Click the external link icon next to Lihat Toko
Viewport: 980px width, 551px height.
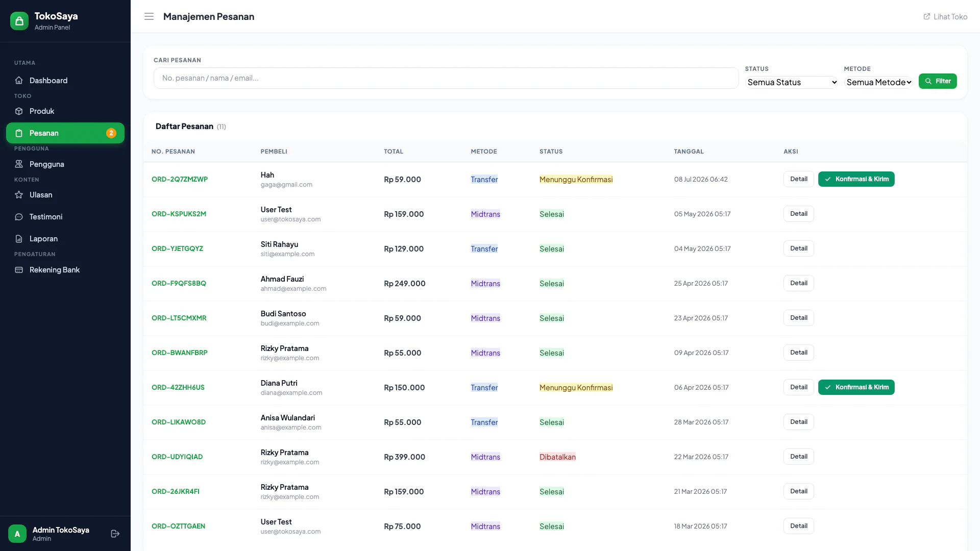pyautogui.click(x=927, y=16)
